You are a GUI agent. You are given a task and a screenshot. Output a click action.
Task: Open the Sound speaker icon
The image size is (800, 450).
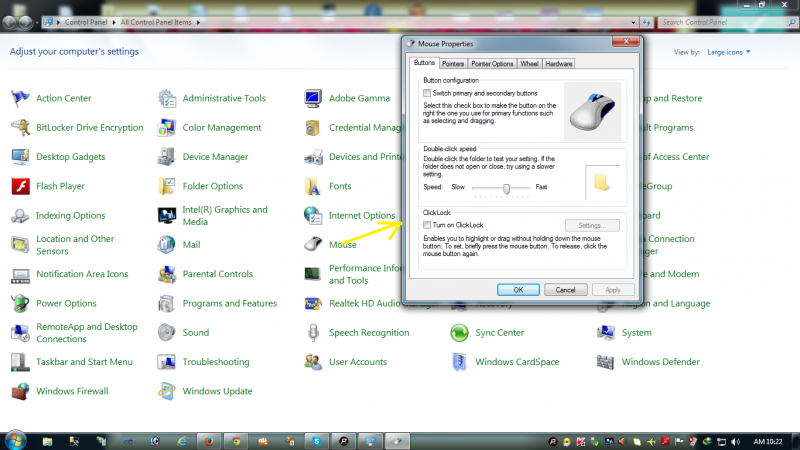point(167,333)
